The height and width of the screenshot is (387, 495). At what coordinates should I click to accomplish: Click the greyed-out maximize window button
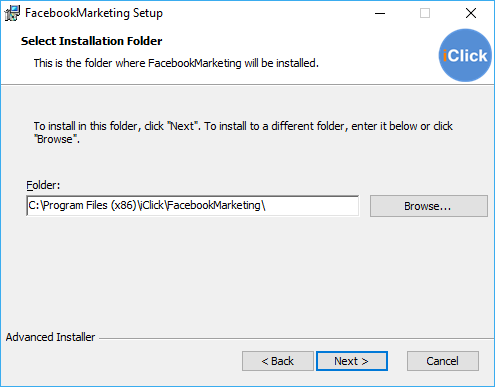(x=425, y=13)
